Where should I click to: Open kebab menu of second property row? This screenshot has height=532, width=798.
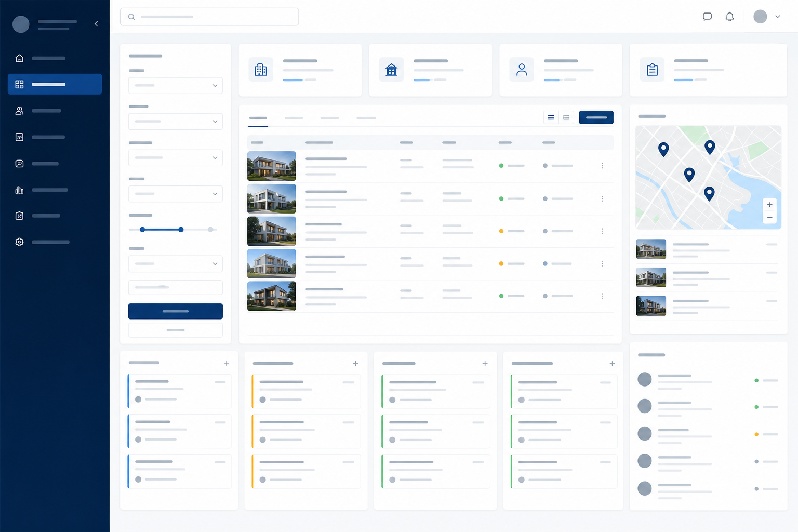point(602,199)
